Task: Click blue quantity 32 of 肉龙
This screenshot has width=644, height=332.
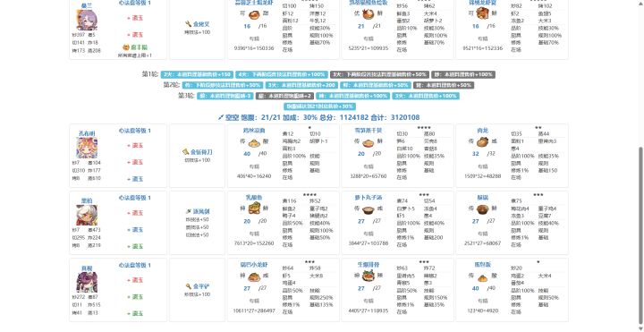Action: [x=476, y=154]
